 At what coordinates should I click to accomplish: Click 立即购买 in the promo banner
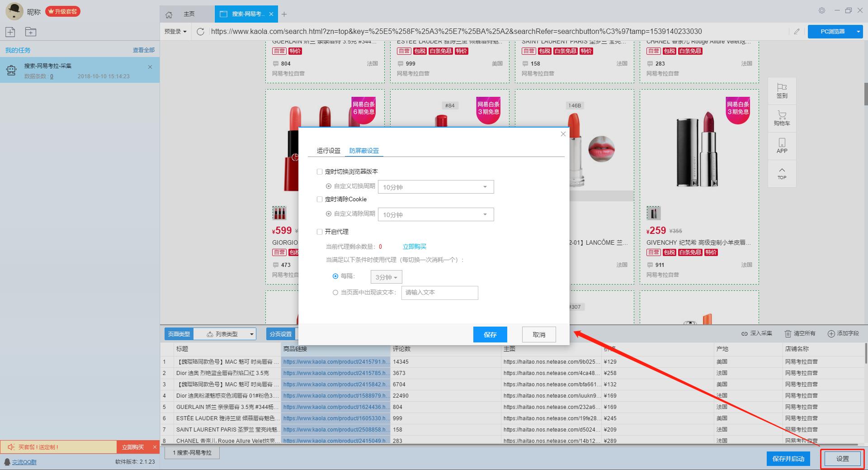pyautogui.click(x=133, y=447)
